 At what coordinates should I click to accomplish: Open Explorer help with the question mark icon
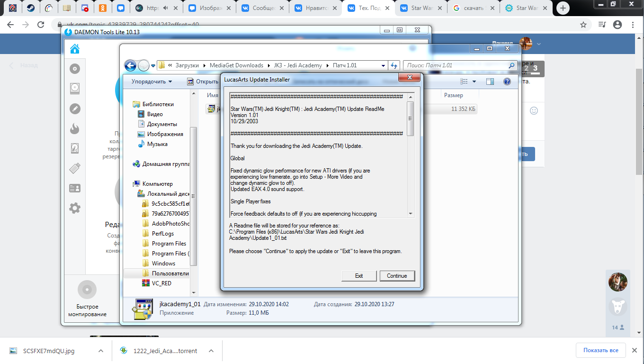pyautogui.click(x=507, y=82)
